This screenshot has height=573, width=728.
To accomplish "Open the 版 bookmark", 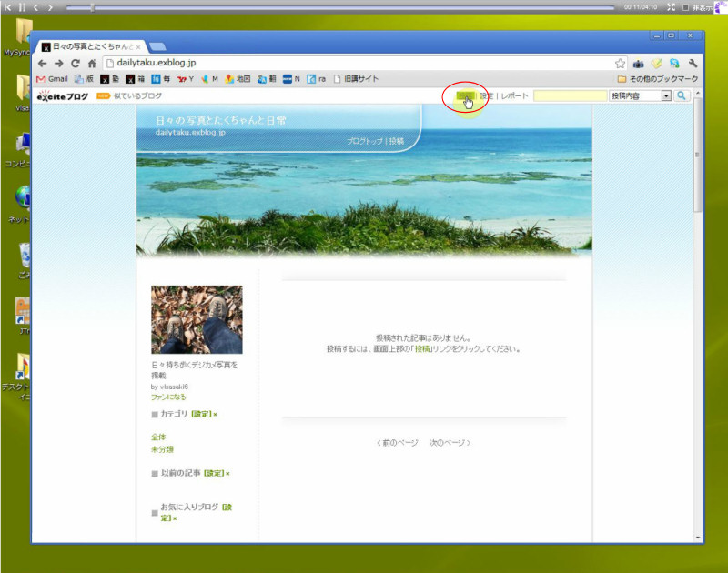I will click(84, 79).
